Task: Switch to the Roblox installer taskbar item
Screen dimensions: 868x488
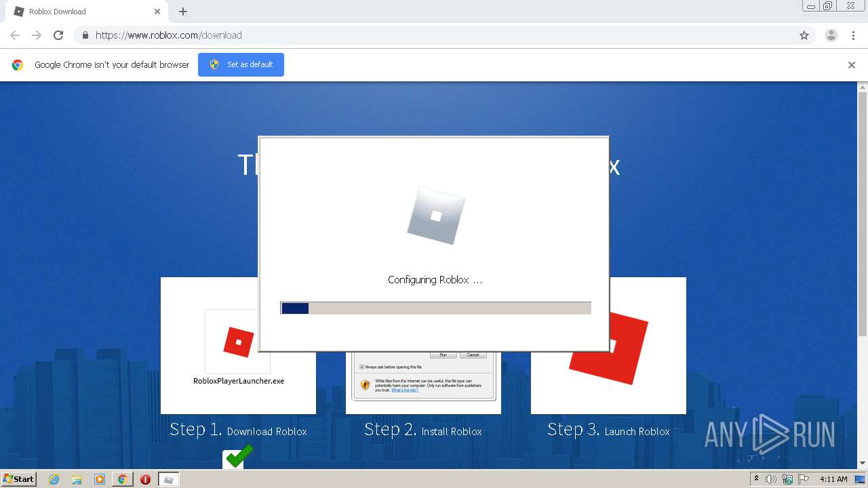Action: (x=168, y=479)
